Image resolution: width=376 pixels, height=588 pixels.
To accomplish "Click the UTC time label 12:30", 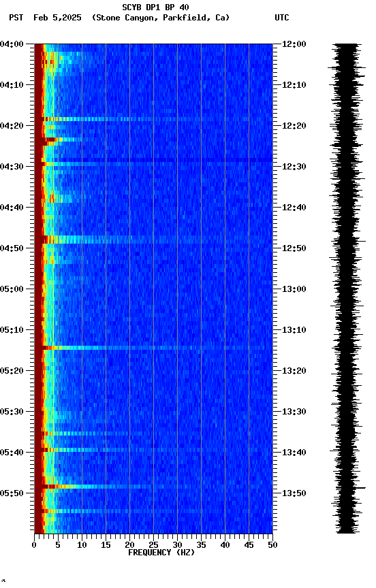I will 294,167.
